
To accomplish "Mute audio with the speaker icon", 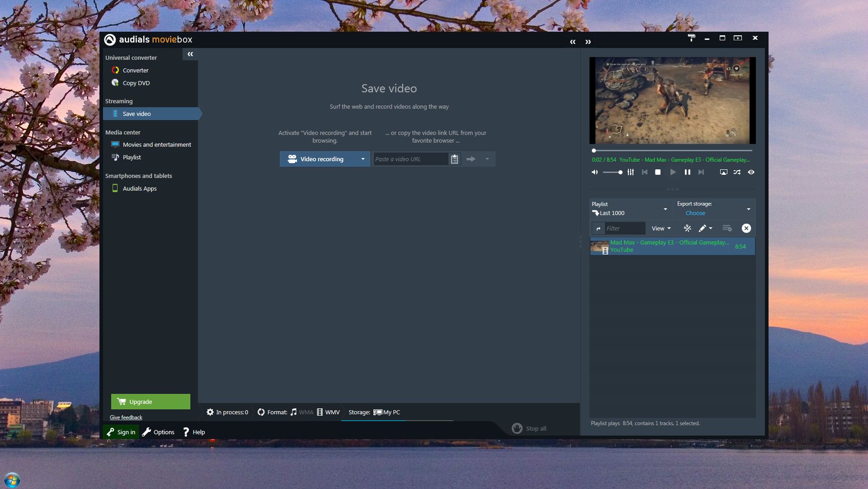I will pos(594,172).
